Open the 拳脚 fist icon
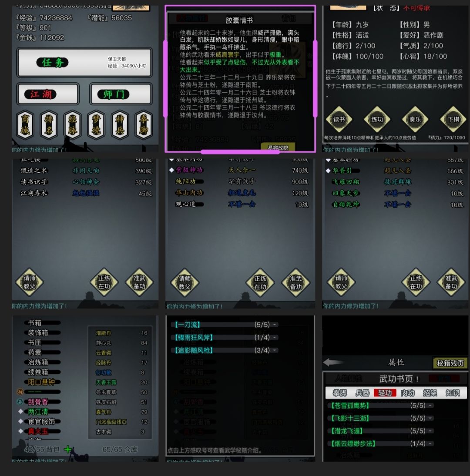Image resolution: width=470 pixels, height=476 pixels. [144, 124]
